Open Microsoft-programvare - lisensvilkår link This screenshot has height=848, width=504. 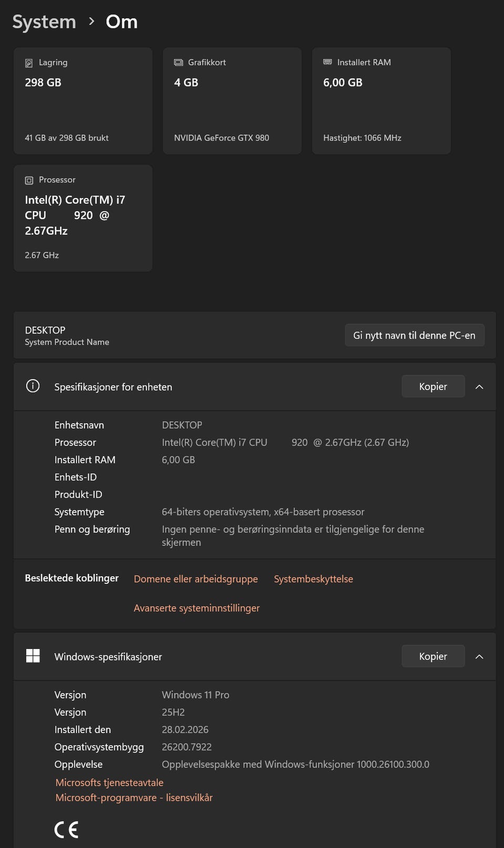click(x=134, y=798)
